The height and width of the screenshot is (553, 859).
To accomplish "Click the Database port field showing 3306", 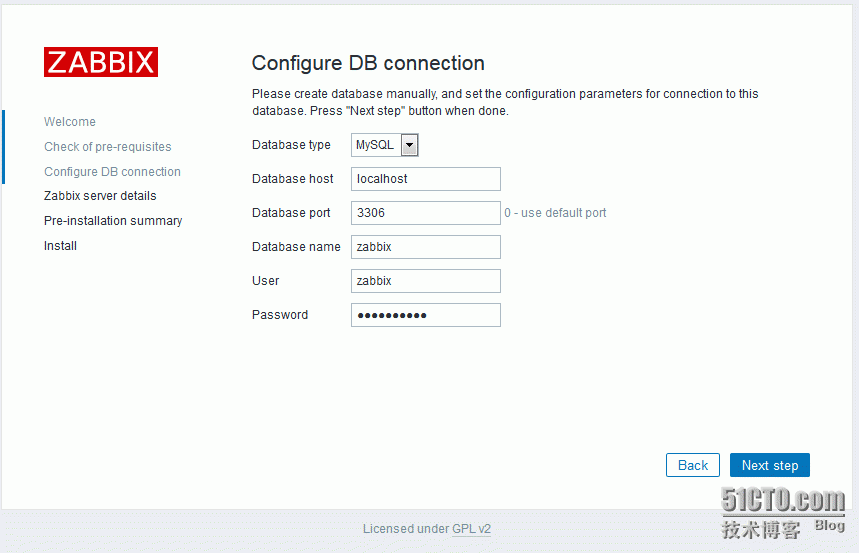I will 426,213.
